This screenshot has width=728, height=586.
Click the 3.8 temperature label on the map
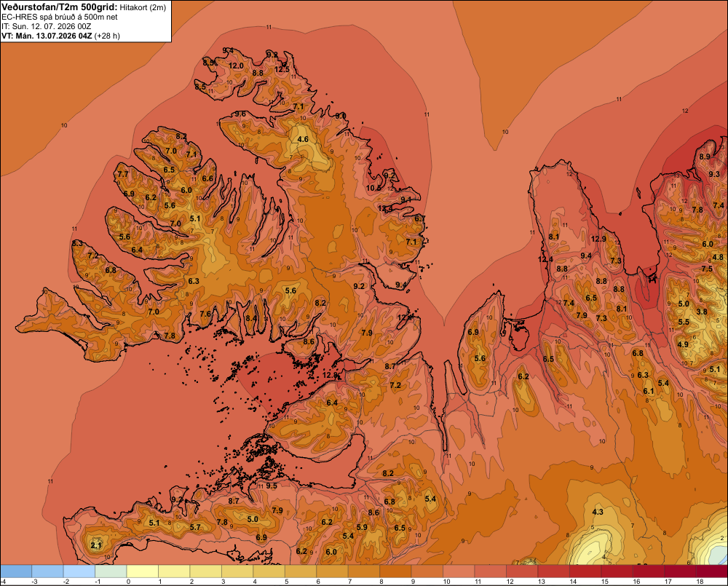coord(702,312)
